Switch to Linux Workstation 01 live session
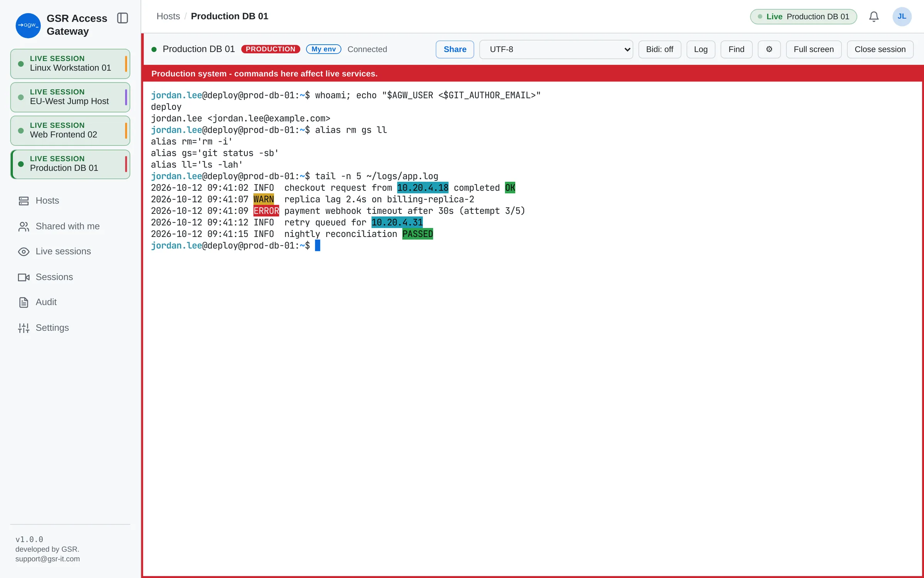This screenshot has height=578, width=924. tap(70, 64)
